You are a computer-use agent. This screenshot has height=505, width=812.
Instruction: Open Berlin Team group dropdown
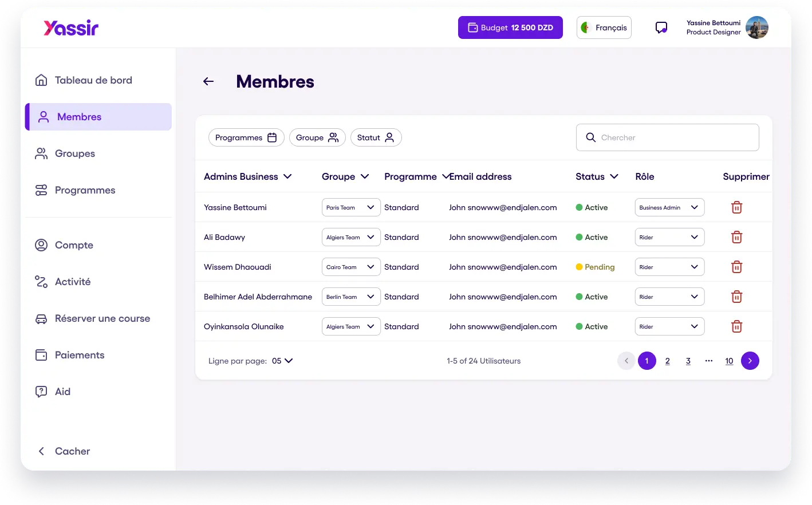click(x=351, y=297)
